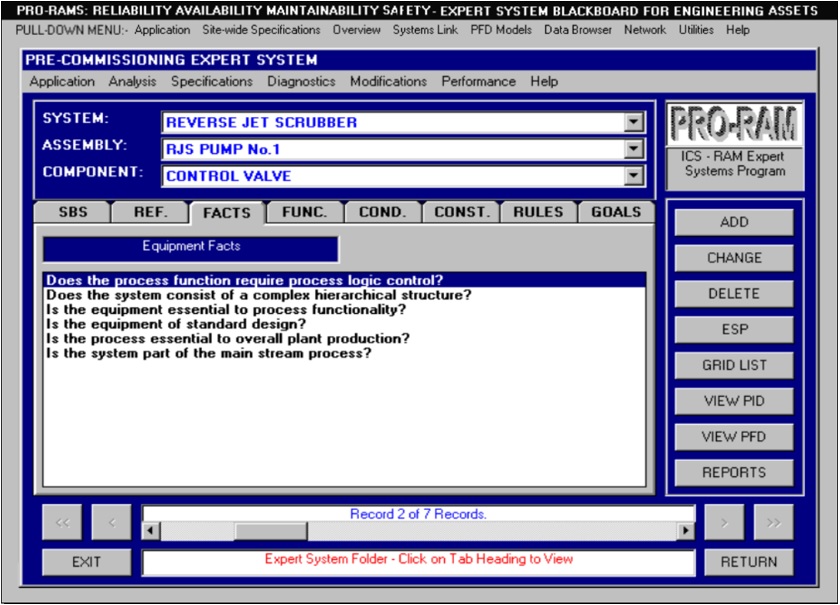Open the Performance menu

[478, 81]
